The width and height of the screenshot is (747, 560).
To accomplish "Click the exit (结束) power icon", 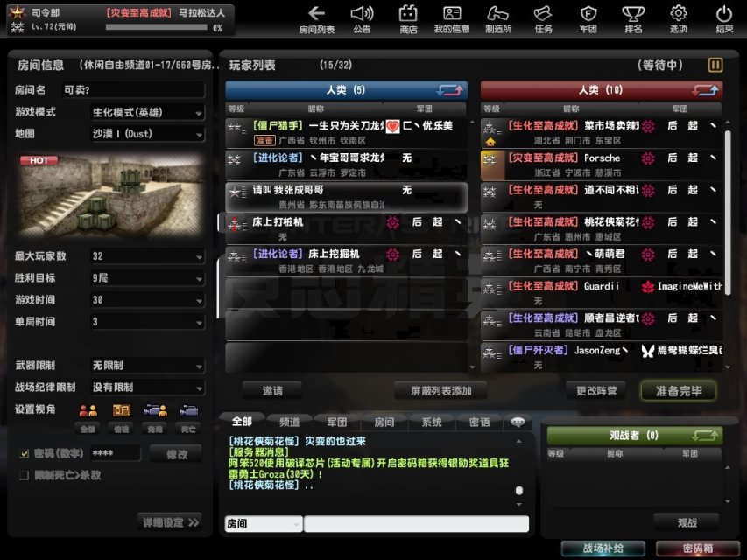I will click(724, 18).
